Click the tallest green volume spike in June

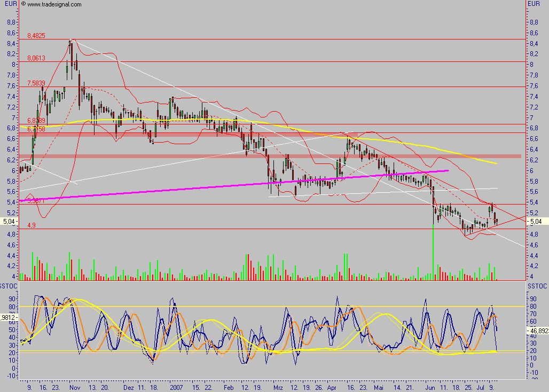(x=432, y=251)
